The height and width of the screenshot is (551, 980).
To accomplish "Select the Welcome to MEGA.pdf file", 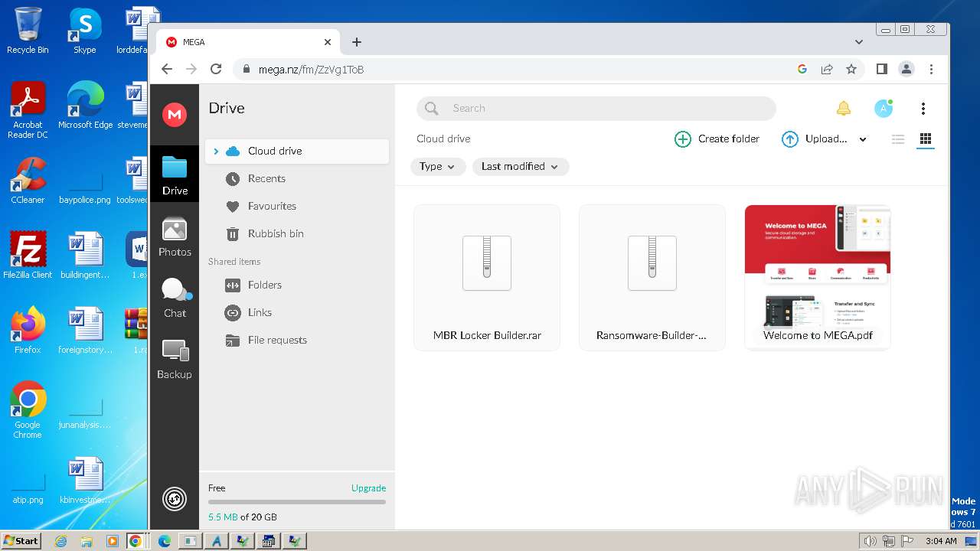I will [818, 278].
